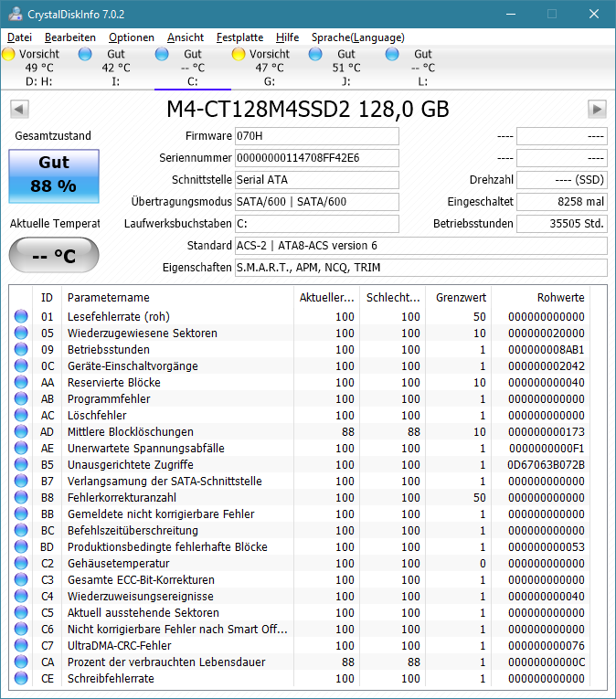The height and width of the screenshot is (699, 616).
Task: Close the CrystalDiskInfo window
Action: (x=594, y=14)
